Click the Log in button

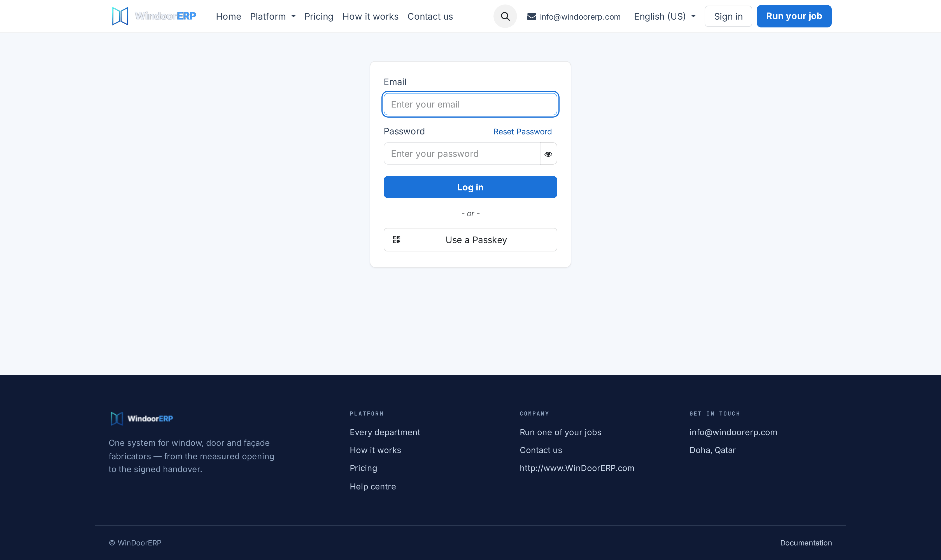[470, 187]
